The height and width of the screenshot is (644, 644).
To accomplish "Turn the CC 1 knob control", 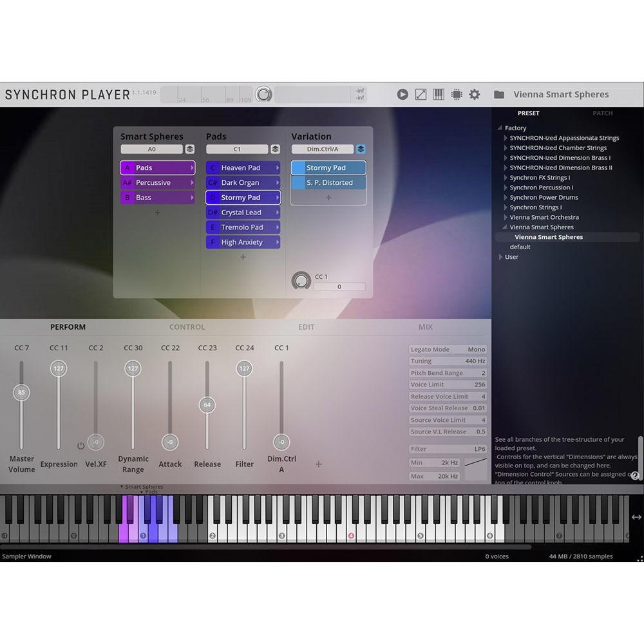I will click(301, 281).
